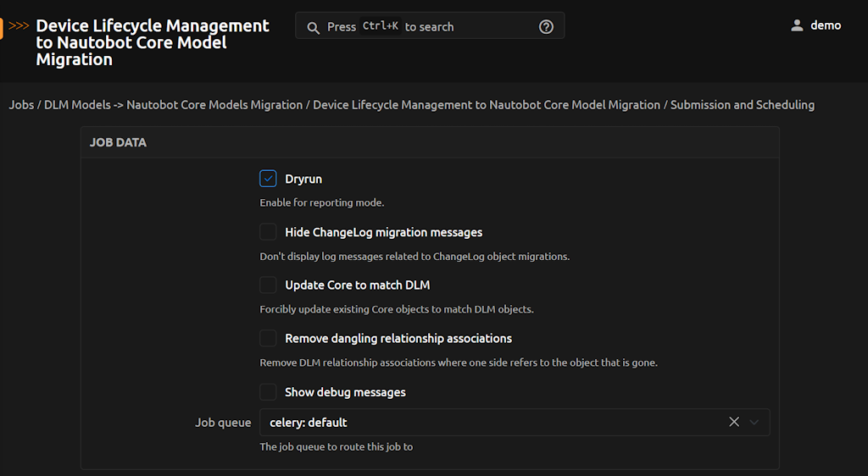Open the demo user menu
Image resolution: width=868 pixels, height=476 pixels.
click(x=825, y=25)
